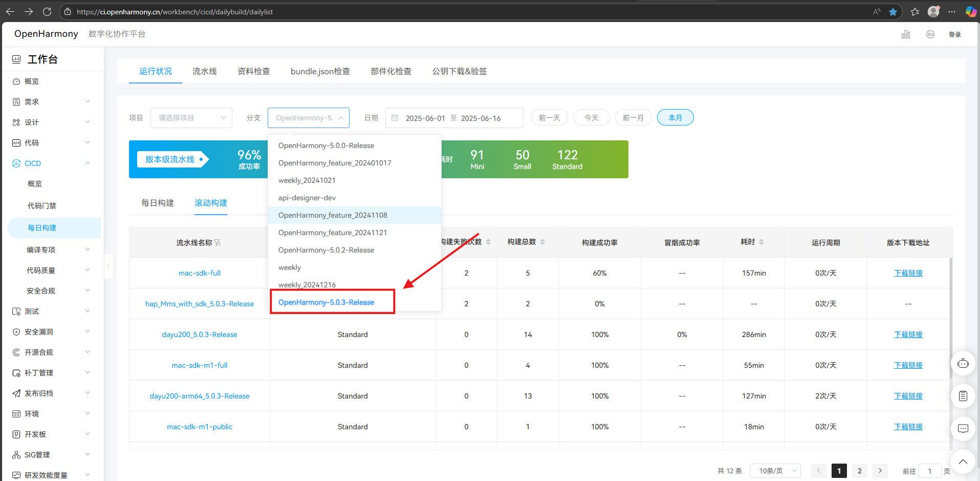Click the back-to-top arrow floating button
The width and height of the screenshot is (980, 481).
[963, 462]
